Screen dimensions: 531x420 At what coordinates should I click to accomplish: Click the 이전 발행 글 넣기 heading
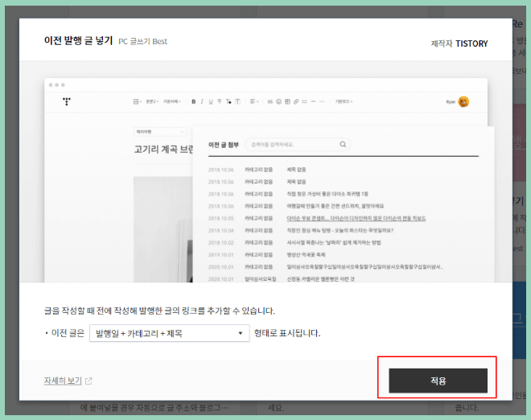(78, 41)
